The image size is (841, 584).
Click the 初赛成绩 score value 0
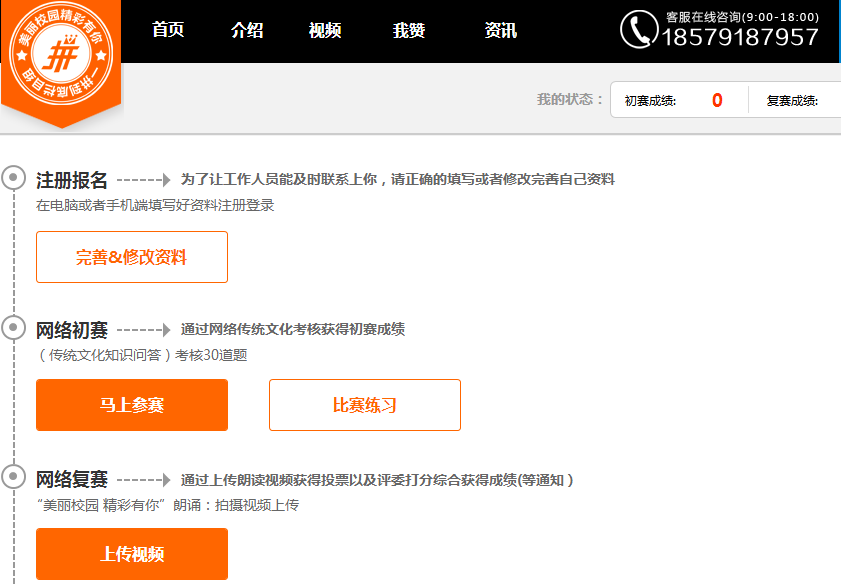point(717,100)
